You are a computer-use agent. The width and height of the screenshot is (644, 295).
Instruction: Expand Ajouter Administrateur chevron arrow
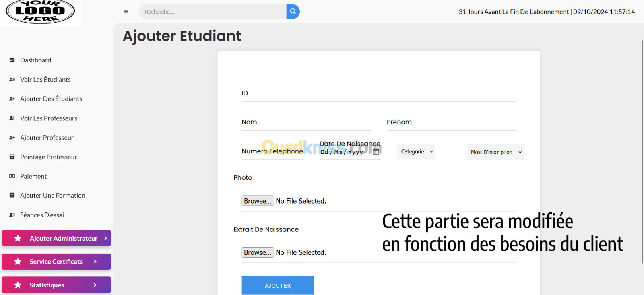click(x=105, y=238)
